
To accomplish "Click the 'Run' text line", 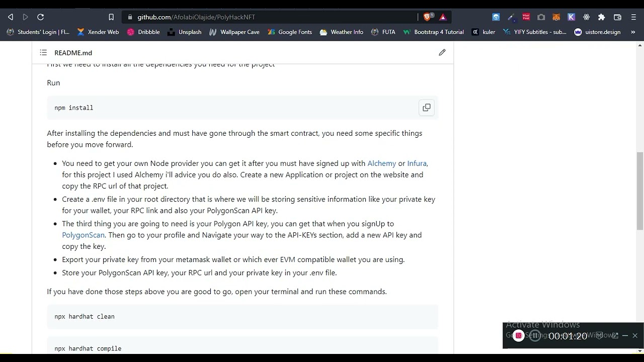I will pos(53,83).
